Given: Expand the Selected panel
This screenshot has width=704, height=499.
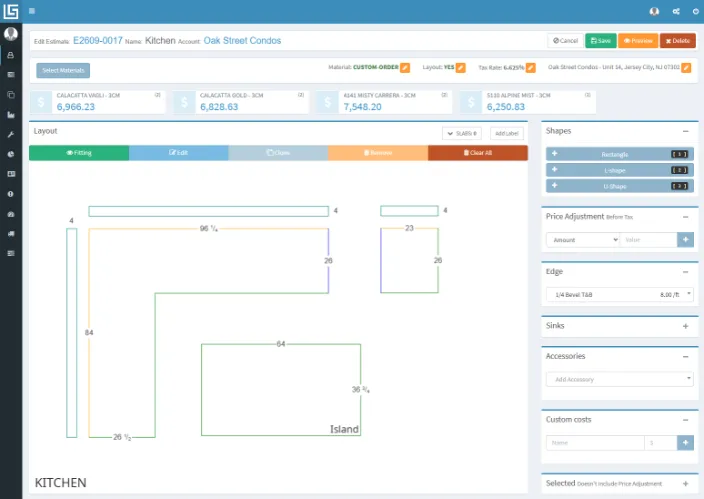Looking at the screenshot, I should coord(686,484).
